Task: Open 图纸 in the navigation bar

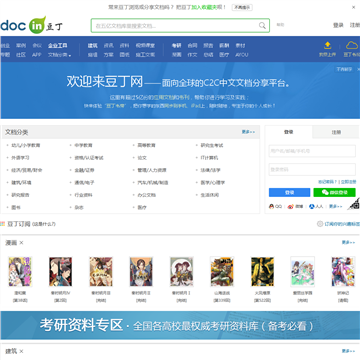Action: pos(124,55)
